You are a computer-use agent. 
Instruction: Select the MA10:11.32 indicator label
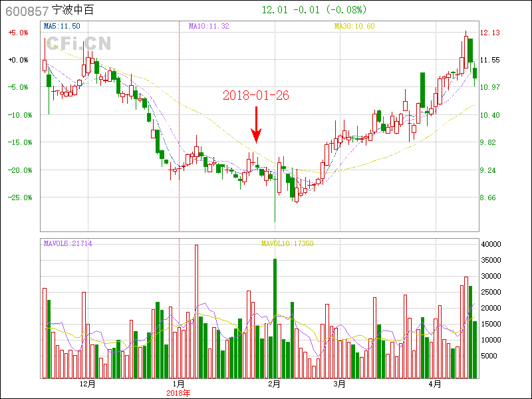pos(209,26)
